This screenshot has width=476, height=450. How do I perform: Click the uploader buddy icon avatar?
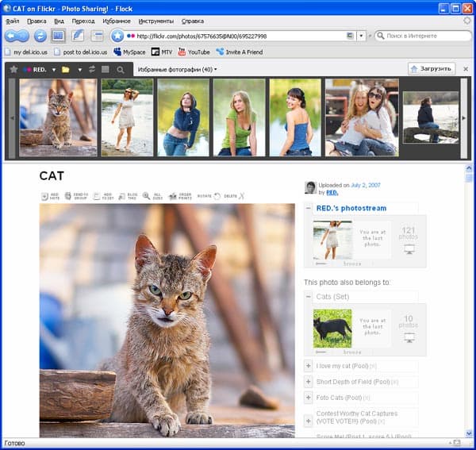pyautogui.click(x=310, y=187)
